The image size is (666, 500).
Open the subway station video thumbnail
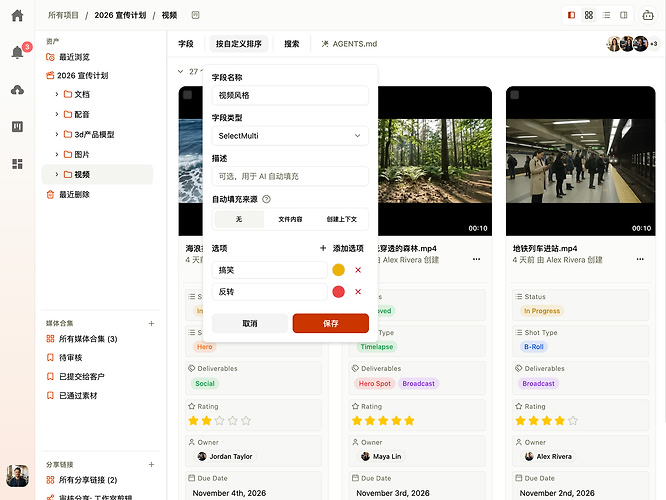pyautogui.click(x=581, y=161)
